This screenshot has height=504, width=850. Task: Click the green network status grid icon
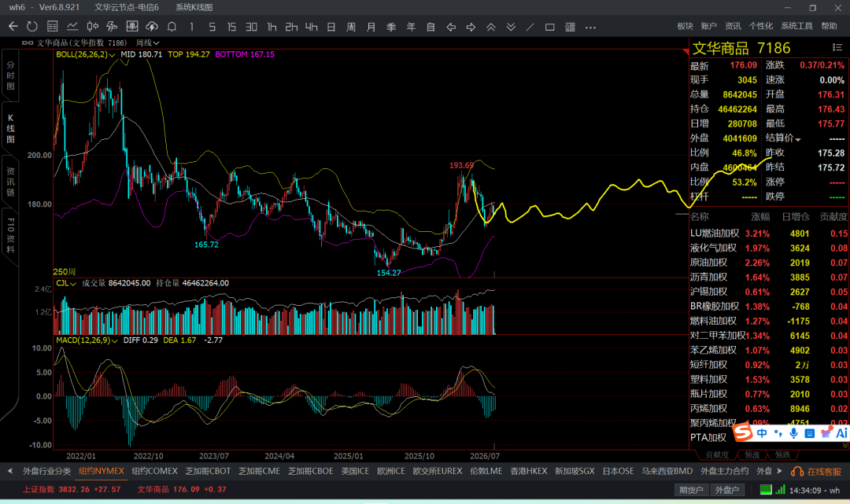(766, 490)
